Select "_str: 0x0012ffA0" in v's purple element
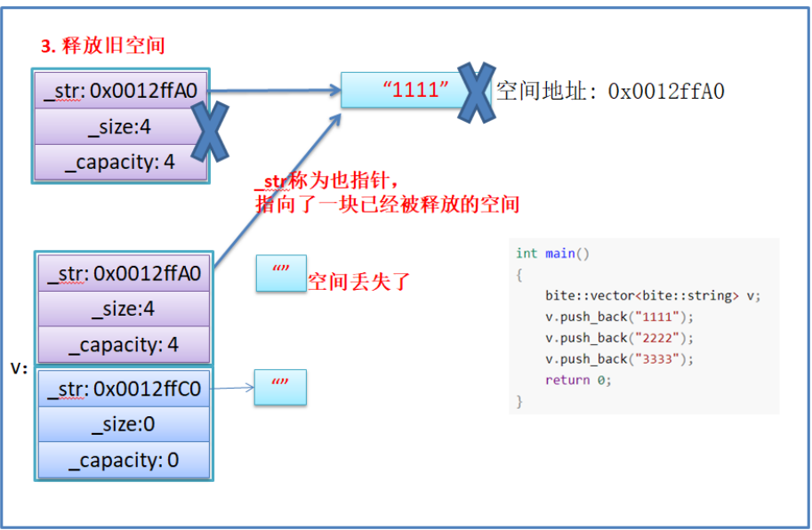This screenshot has height=530, width=812. [125, 273]
